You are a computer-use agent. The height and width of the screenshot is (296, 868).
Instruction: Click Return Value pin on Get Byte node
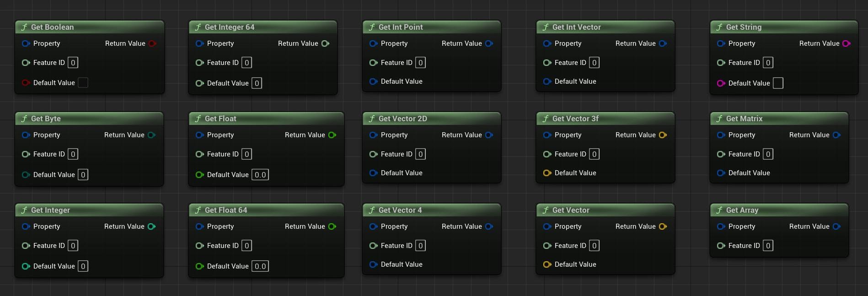151,135
